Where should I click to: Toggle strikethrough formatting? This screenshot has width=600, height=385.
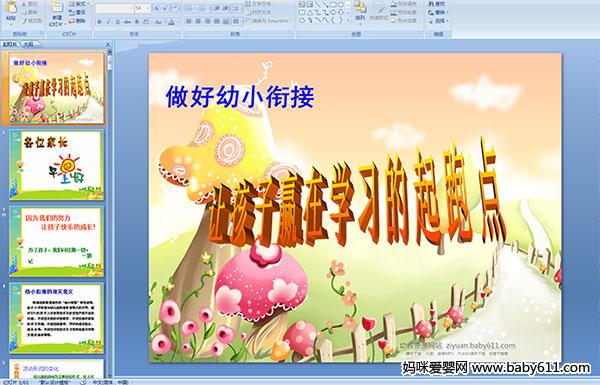pyautogui.click(x=127, y=22)
